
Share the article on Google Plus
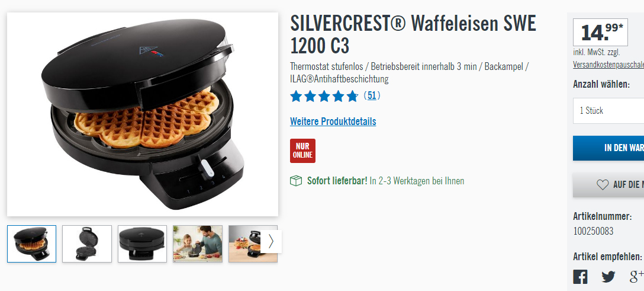(636, 277)
